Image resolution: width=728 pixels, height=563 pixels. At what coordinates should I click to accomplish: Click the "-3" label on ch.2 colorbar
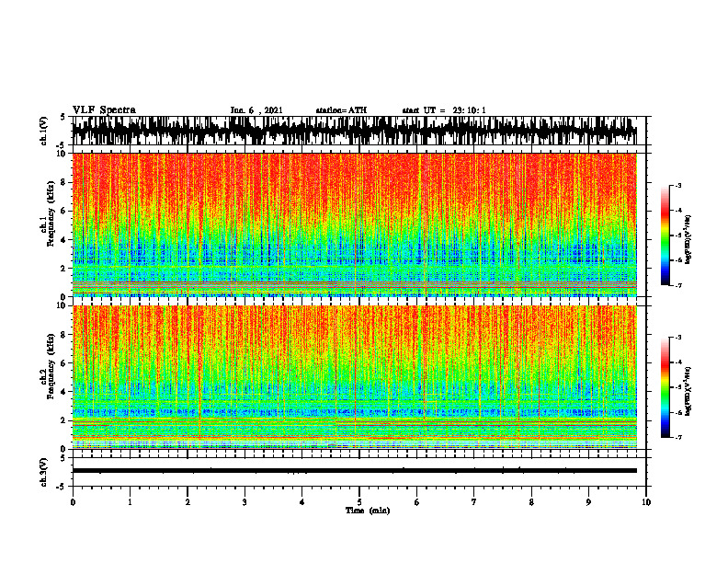[x=677, y=338]
